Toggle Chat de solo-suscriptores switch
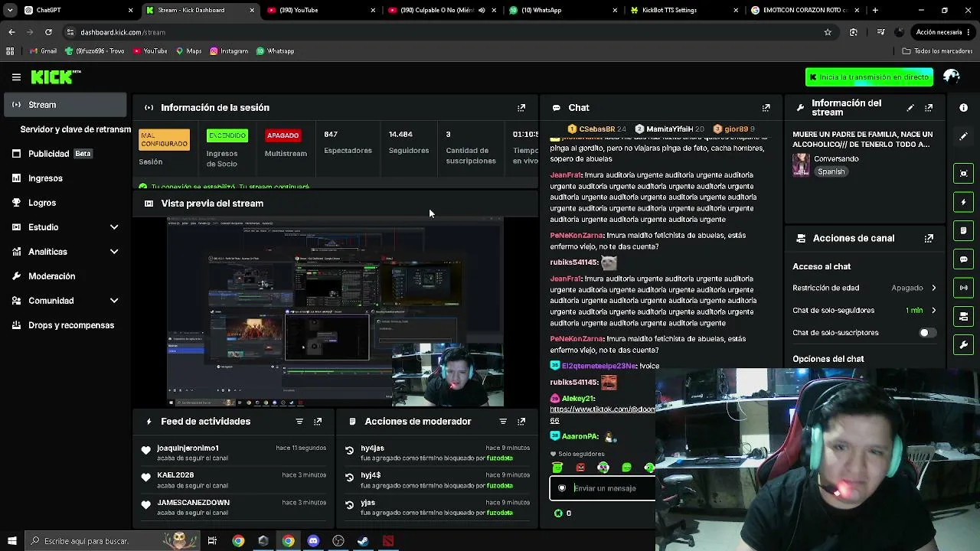 (x=926, y=333)
